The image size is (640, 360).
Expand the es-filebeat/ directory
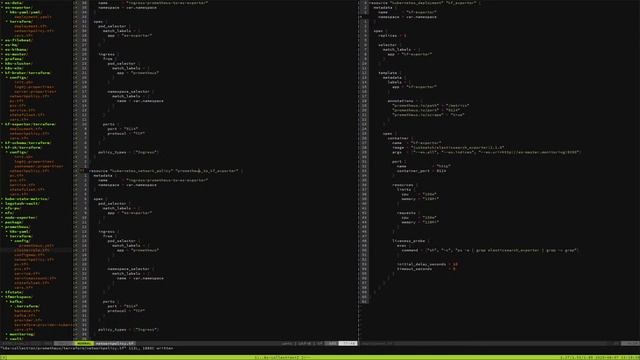point(18,40)
